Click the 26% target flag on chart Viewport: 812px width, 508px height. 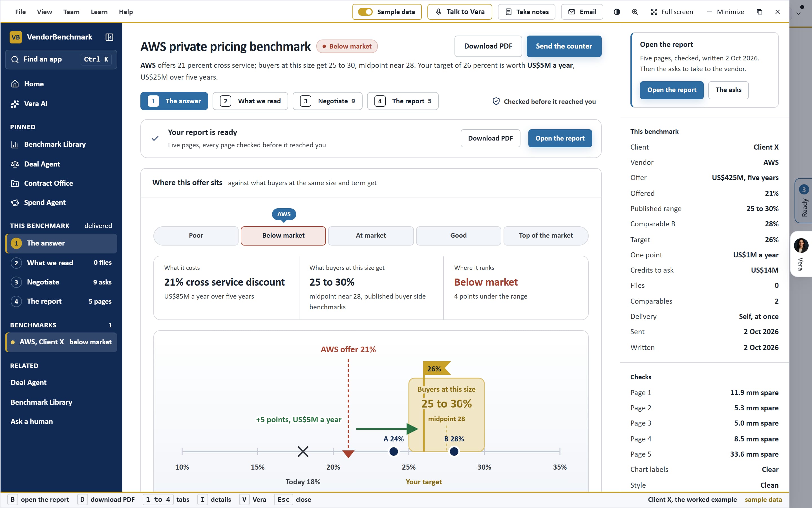point(436,369)
